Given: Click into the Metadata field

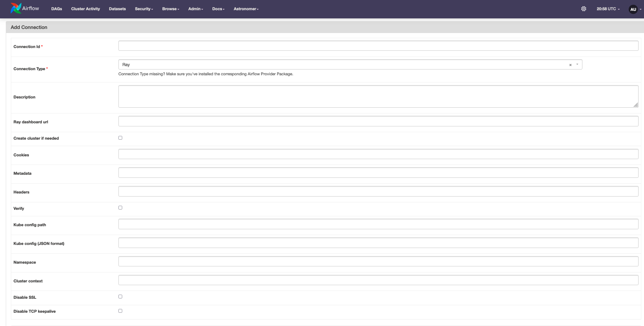Looking at the screenshot, I should tap(378, 173).
